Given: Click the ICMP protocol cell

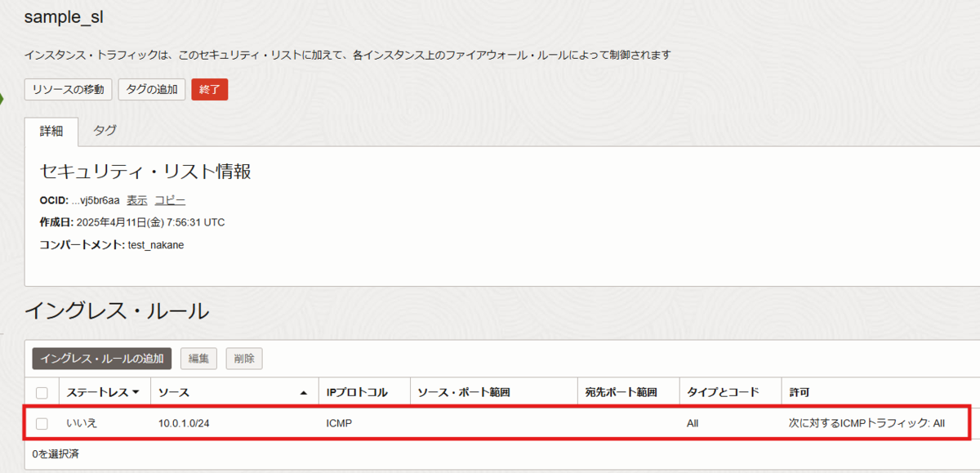Looking at the screenshot, I should (339, 423).
